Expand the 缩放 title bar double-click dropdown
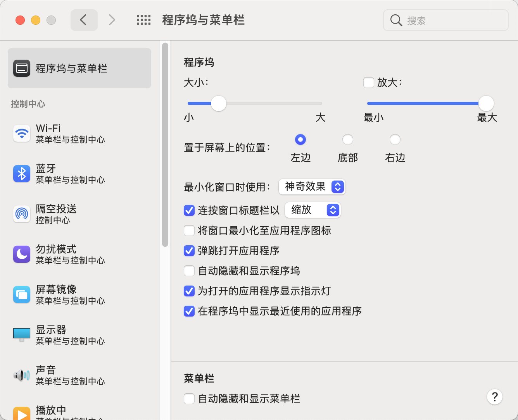This screenshot has height=420, width=518. pos(313,210)
